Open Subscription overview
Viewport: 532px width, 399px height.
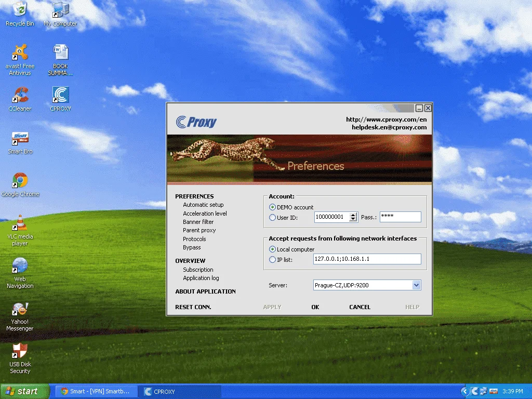click(198, 270)
